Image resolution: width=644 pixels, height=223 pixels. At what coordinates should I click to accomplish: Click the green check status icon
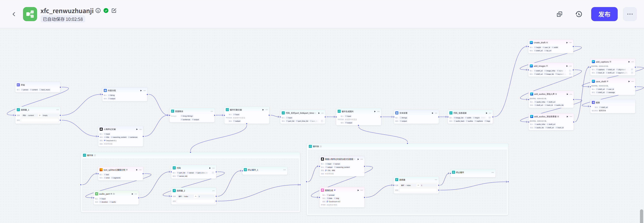tap(106, 11)
